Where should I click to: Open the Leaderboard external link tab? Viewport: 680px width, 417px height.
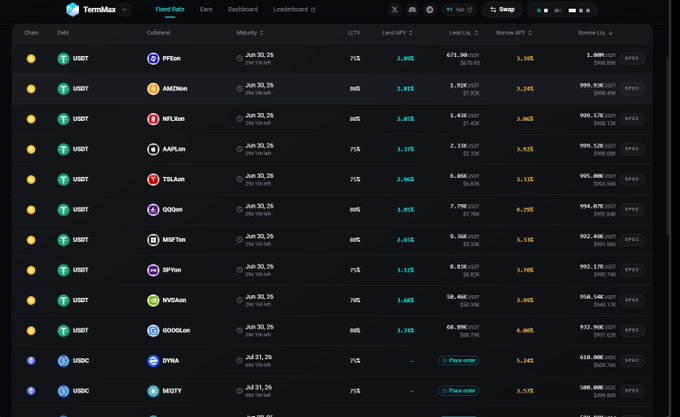click(x=294, y=10)
